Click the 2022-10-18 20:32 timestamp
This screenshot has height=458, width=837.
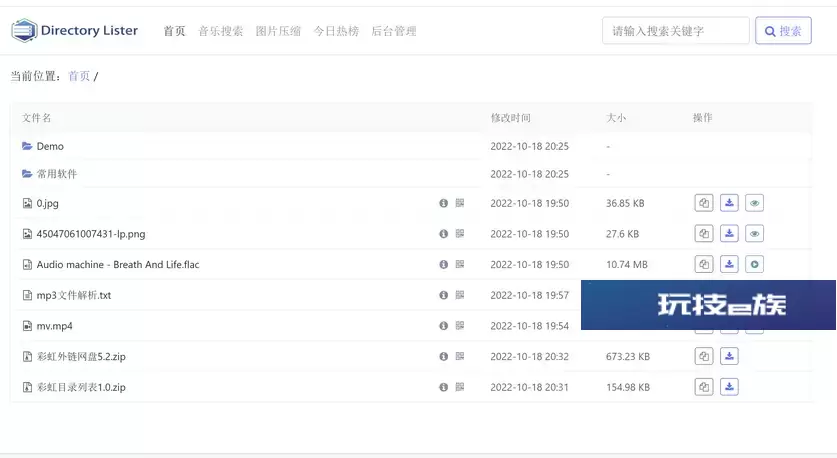click(530, 357)
